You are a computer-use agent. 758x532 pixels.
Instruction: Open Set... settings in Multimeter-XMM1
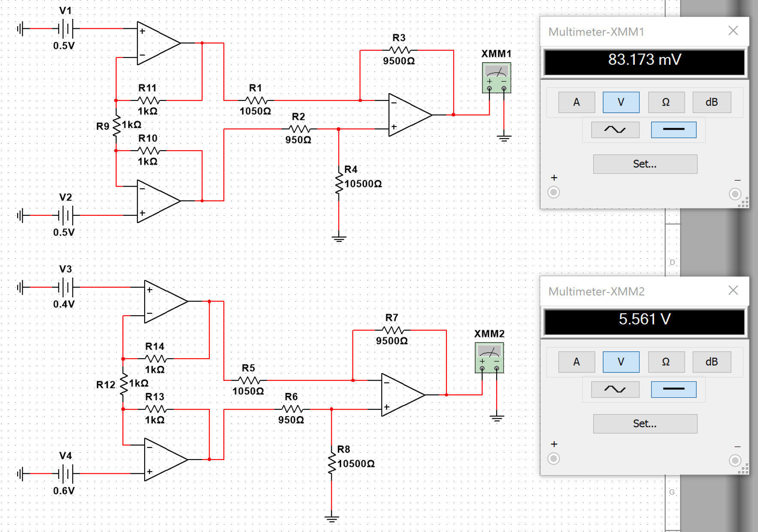pos(645,164)
